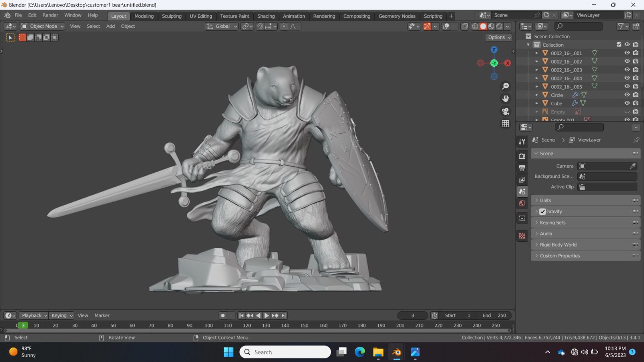Open the World properties tab
This screenshot has height=362, width=644.
[x=522, y=203]
